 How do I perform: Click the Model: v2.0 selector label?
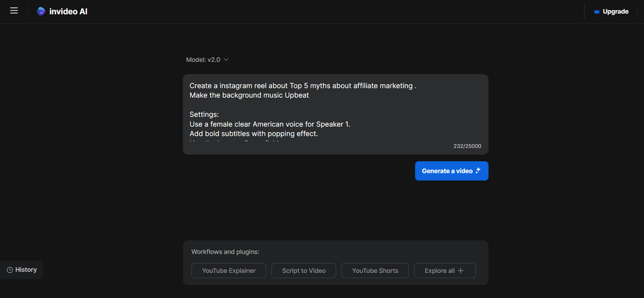click(x=202, y=59)
